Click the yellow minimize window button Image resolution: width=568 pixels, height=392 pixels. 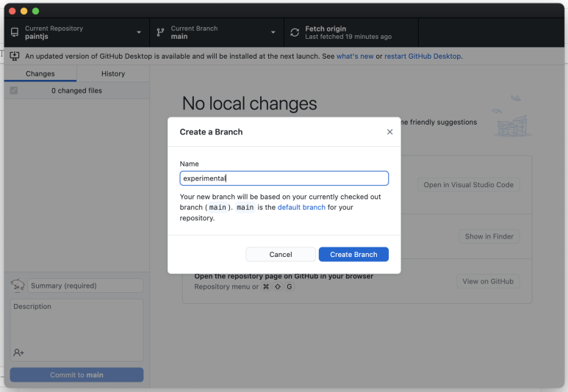(x=24, y=11)
